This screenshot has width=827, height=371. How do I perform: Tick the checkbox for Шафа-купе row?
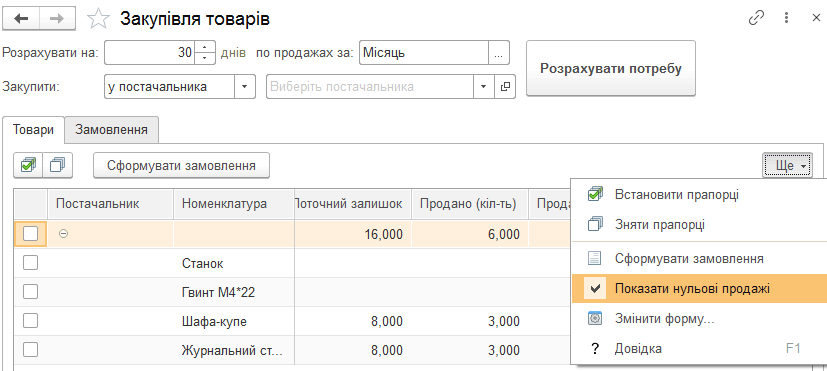point(31,320)
